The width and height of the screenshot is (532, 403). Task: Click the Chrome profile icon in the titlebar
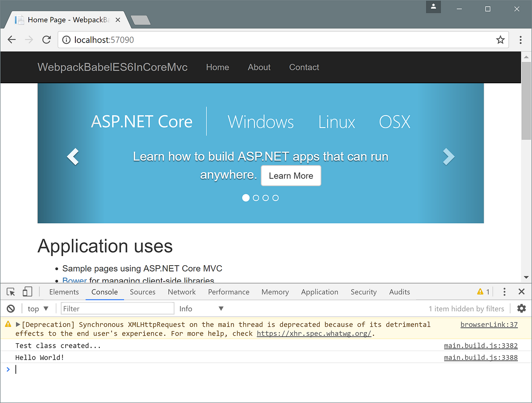pos(433,7)
